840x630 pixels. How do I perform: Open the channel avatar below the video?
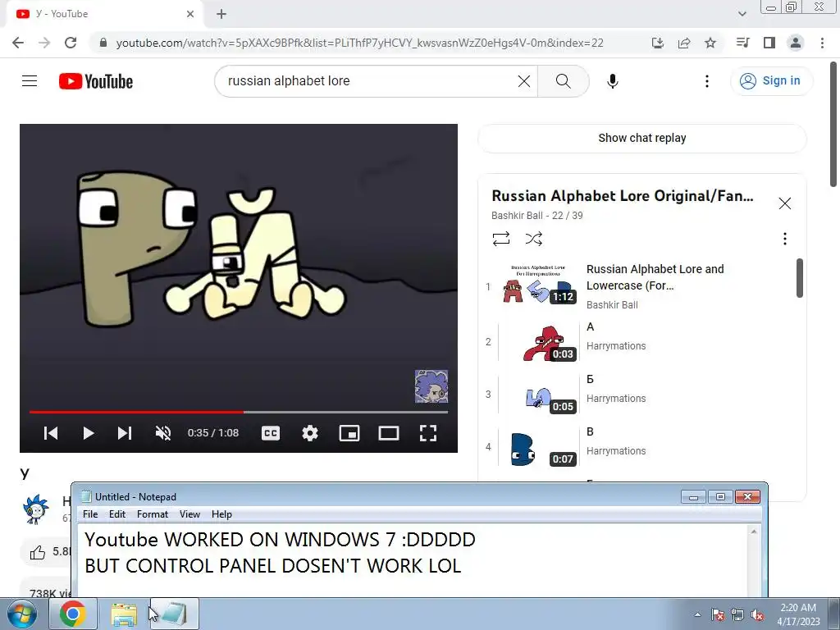35,509
